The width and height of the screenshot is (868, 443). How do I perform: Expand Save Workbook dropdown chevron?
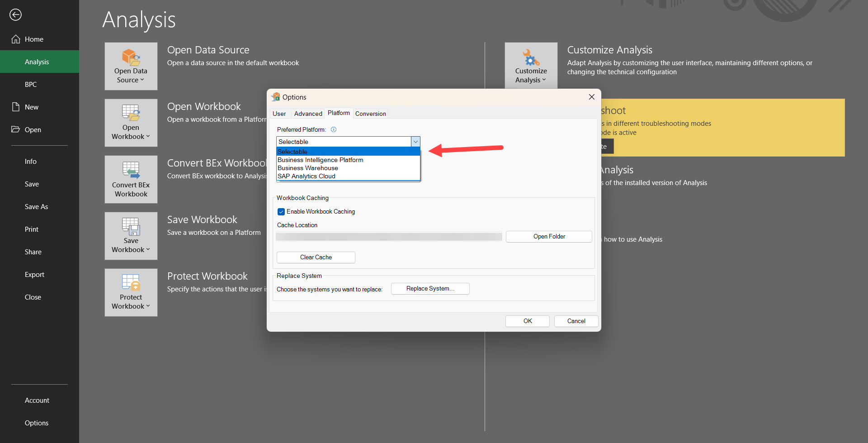(x=148, y=250)
